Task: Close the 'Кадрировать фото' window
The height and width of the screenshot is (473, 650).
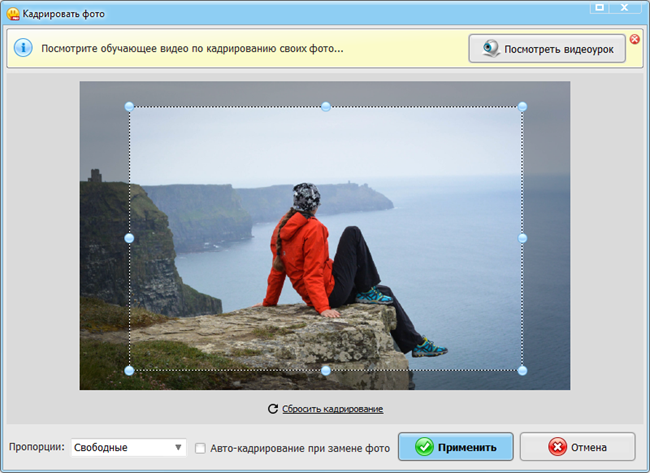Action: coord(625,7)
